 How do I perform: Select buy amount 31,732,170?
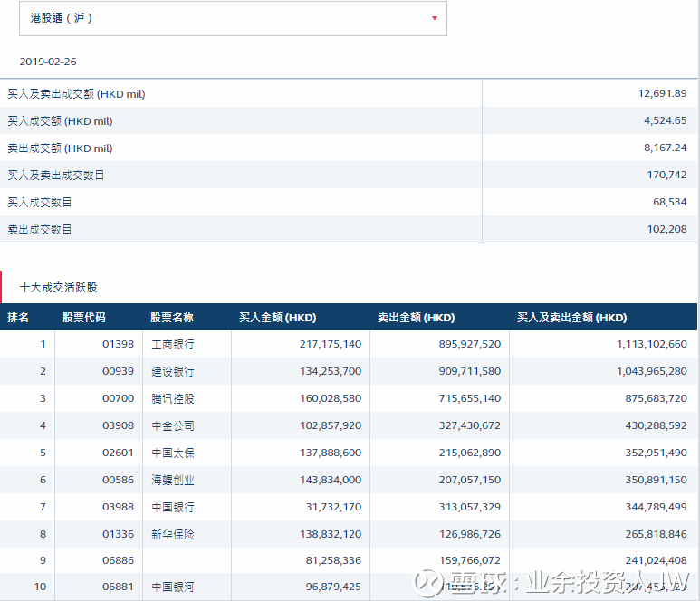coord(333,507)
